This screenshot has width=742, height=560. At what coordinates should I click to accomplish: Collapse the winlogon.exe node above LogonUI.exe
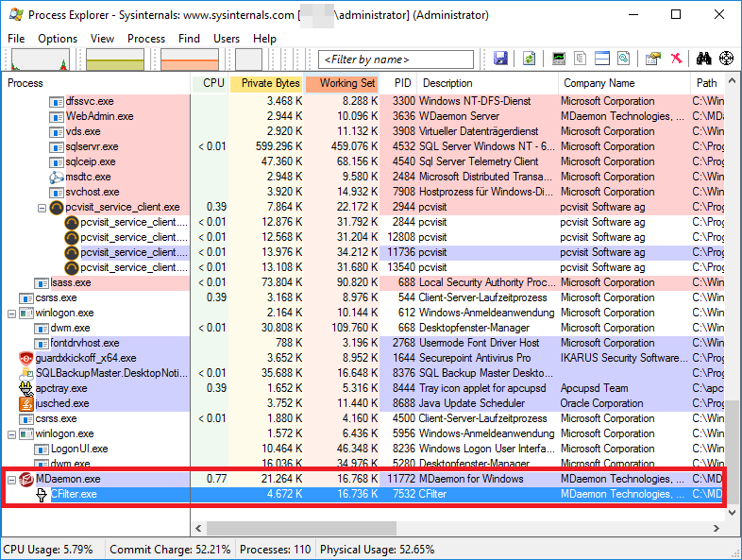[x=11, y=433]
